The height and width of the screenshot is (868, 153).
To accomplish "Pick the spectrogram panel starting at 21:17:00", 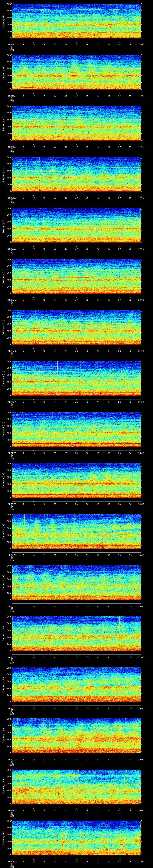I will [x=77, y=174].
